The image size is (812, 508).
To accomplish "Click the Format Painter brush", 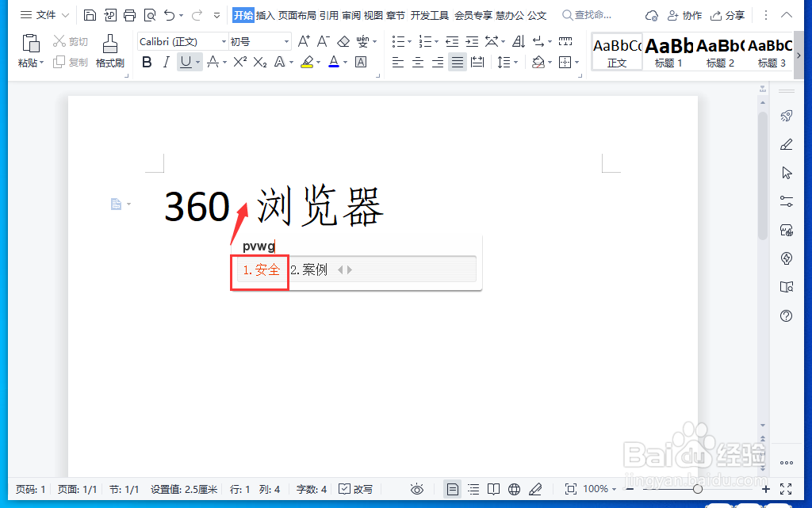I will tap(109, 44).
